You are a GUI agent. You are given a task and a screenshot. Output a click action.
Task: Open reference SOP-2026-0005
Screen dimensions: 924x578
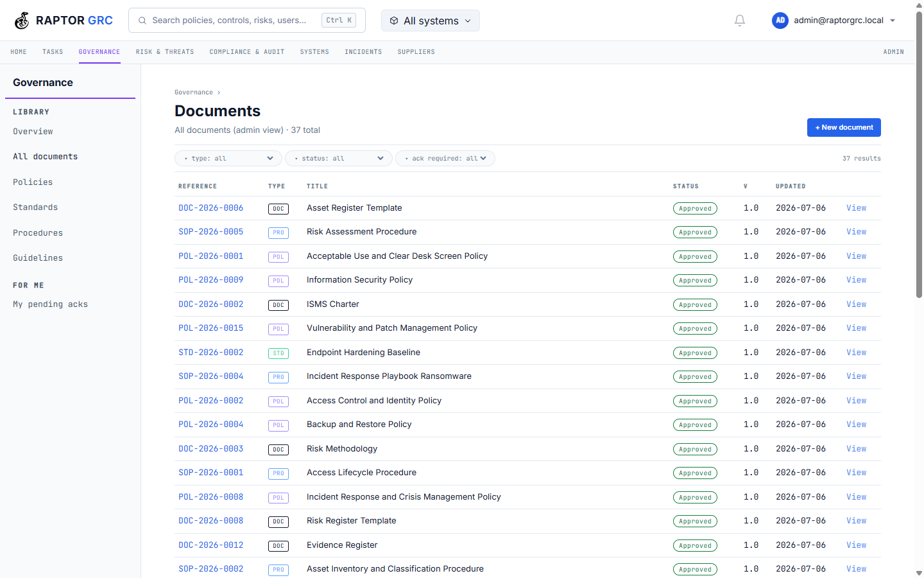211,232
